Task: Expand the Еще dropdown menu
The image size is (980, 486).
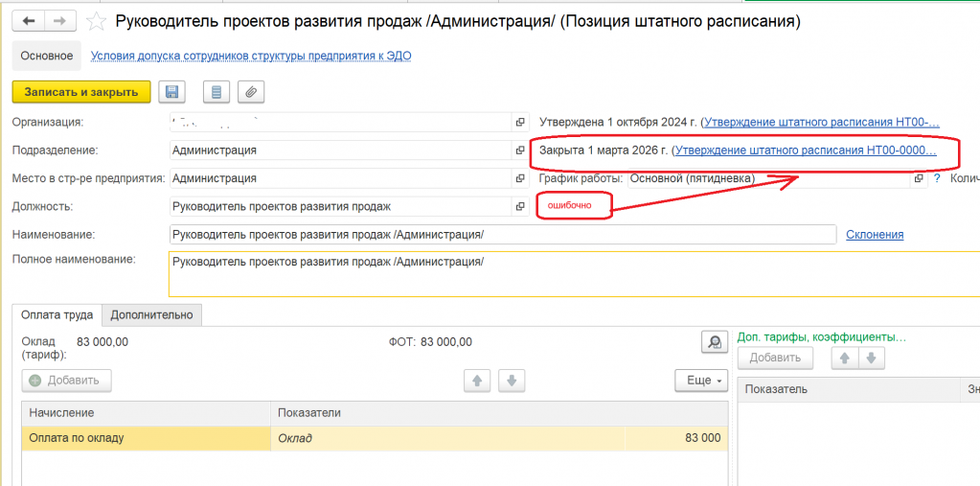Action: (702, 381)
